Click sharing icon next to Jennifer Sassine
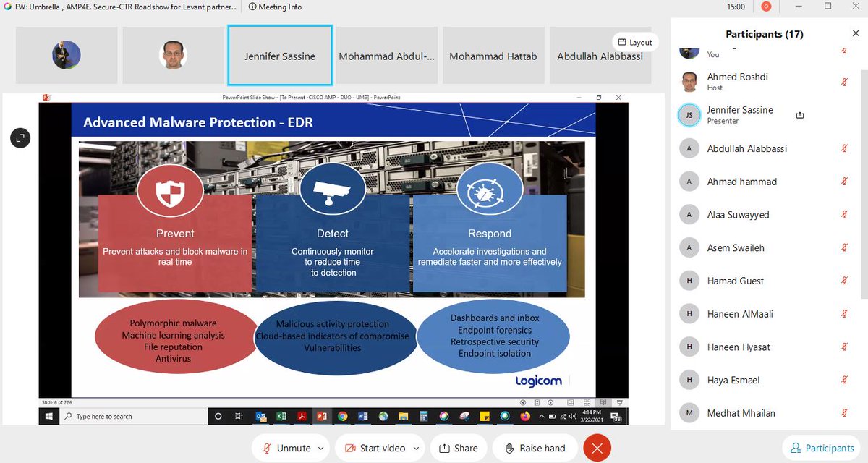This screenshot has height=463, width=868. coord(800,115)
